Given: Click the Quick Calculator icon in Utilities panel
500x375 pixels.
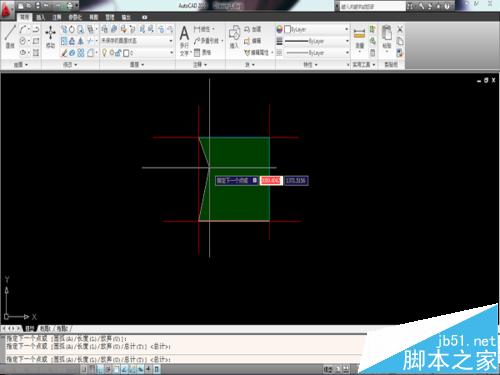Looking at the screenshot, I should [x=373, y=53].
